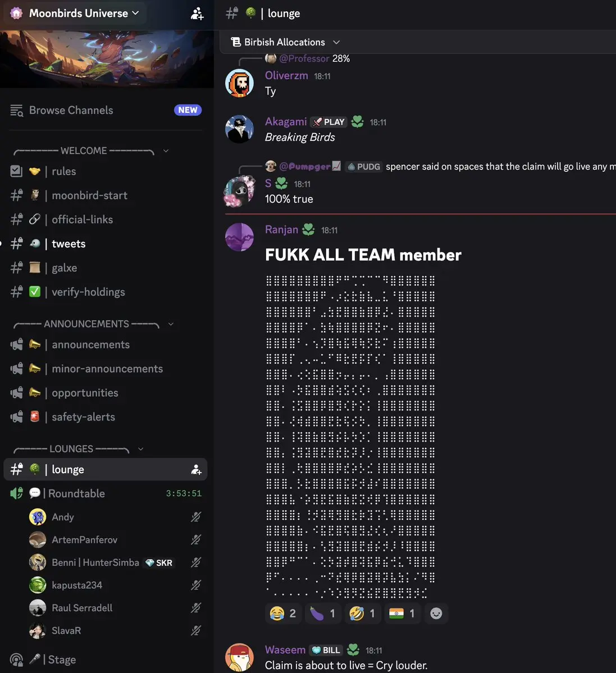Screen dimensions: 616x673
Task: Click Andy's muted microphone icon
Action: point(196,517)
